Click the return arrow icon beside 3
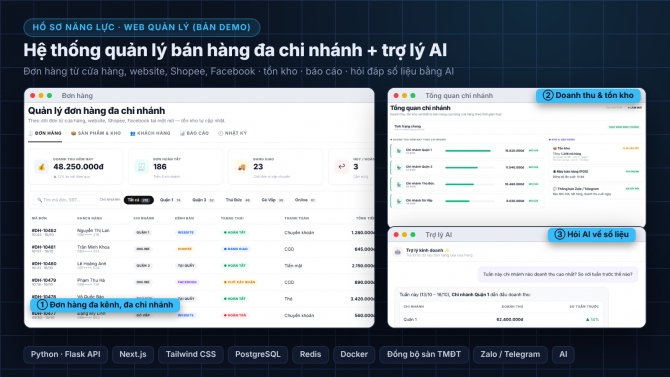The image size is (670, 377). (x=341, y=167)
